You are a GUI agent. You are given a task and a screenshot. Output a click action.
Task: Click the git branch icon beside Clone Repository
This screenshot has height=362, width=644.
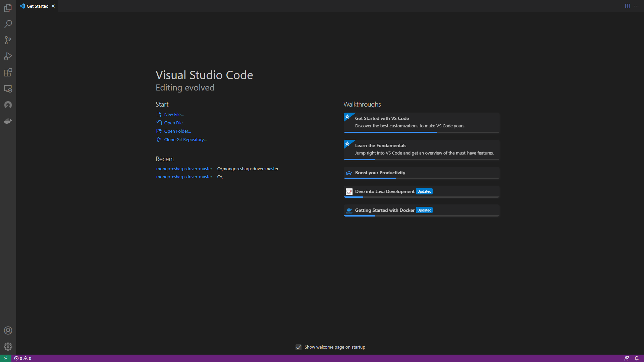pyautogui.click(x=159, y=140)
